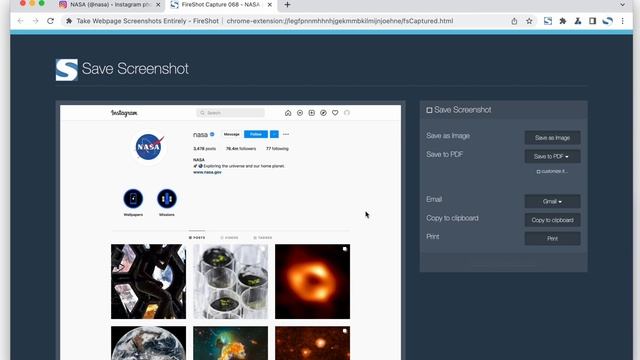The height and width of the screenshot is (360, 640).
Task: Select the POSTS tab in the preview
Action: tap(197, 238)
